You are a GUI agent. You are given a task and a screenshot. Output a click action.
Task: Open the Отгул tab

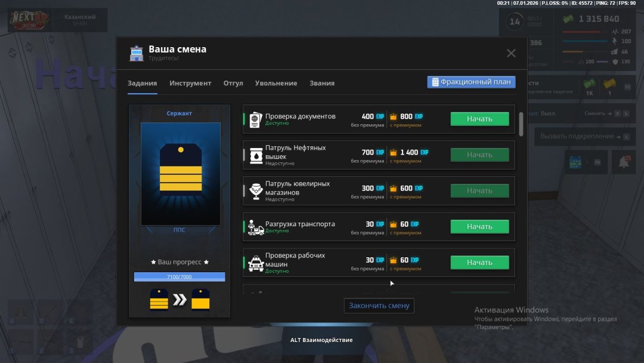[233, 83]
